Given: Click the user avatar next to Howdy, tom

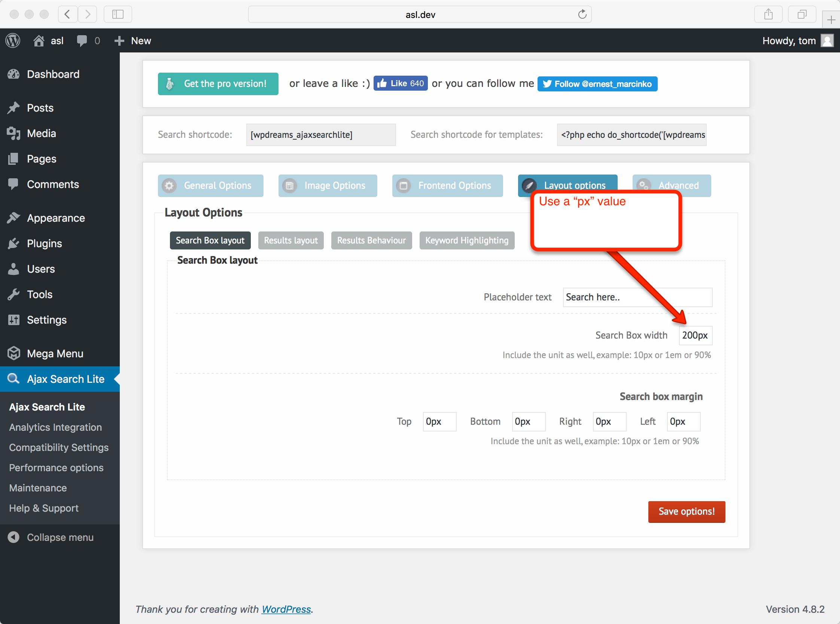Looking at the screenshot, I should click(x=827, y=40).
